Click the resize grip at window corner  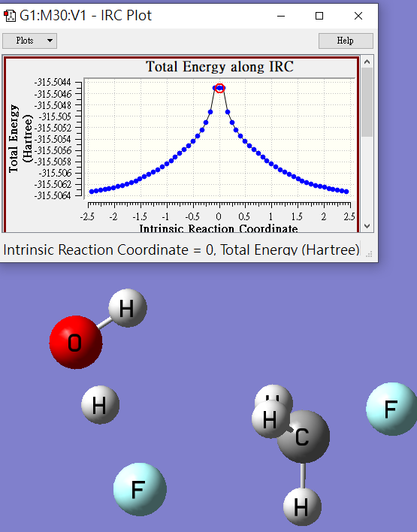tap(370, 254)
